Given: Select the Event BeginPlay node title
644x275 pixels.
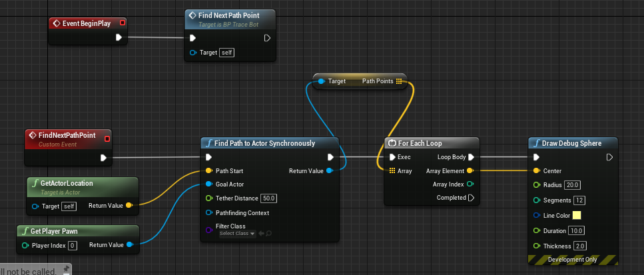Looking at the screenshot, I should [87, 23].
